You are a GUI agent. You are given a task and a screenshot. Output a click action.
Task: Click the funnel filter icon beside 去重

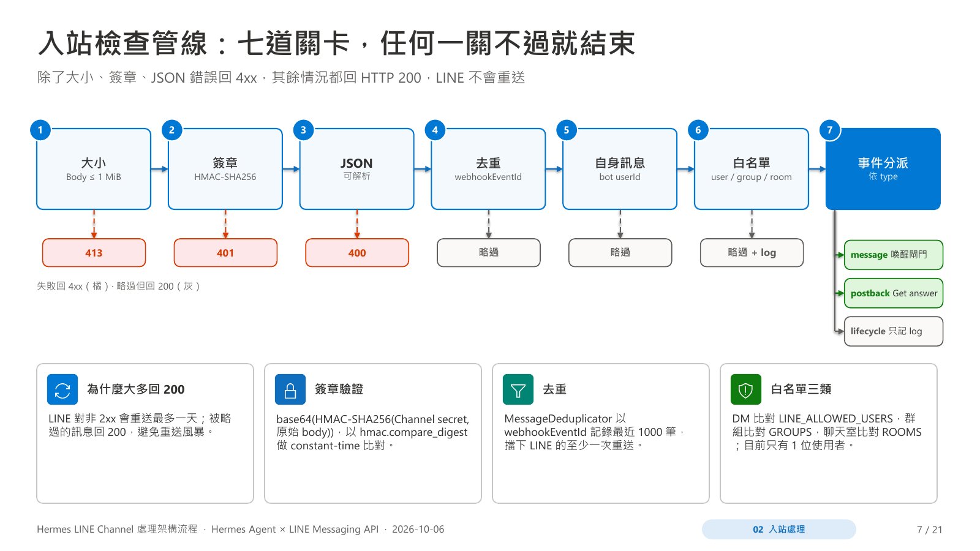pos(518,389)
